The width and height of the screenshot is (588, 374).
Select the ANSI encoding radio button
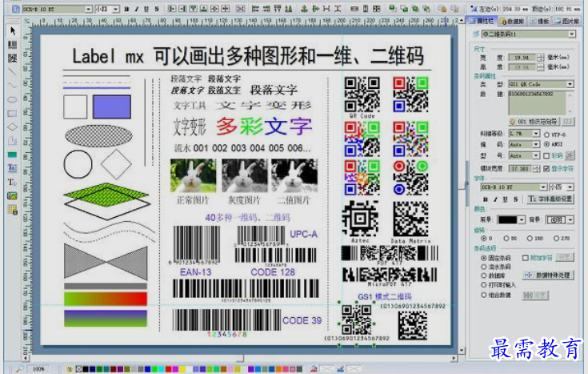click(546, 144)
